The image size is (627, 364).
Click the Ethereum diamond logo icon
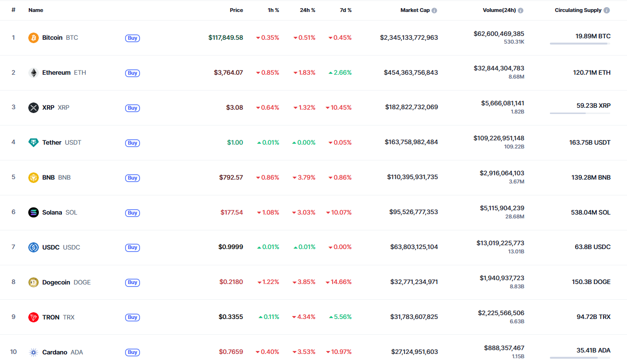click(x=34, y=73)
